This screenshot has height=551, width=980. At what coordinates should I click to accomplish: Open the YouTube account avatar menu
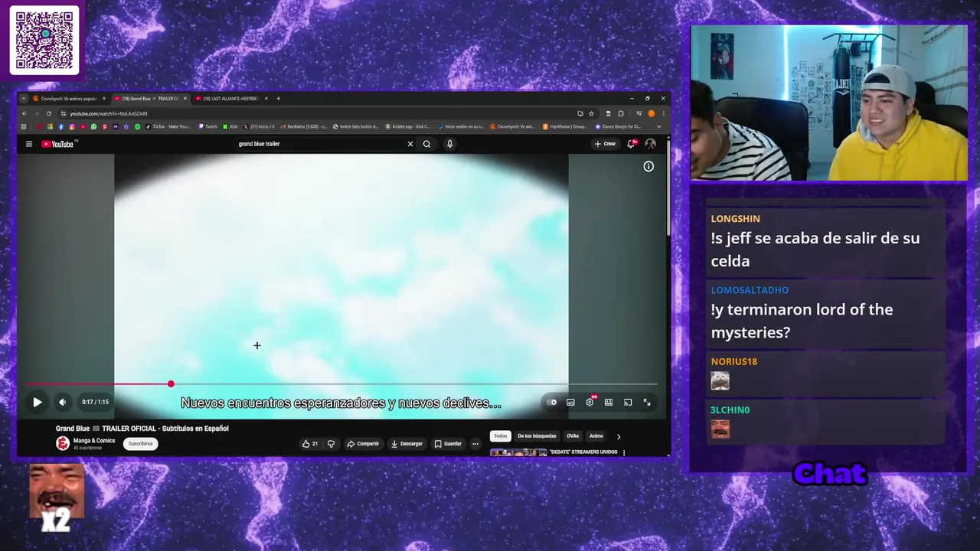coord(650,144)
